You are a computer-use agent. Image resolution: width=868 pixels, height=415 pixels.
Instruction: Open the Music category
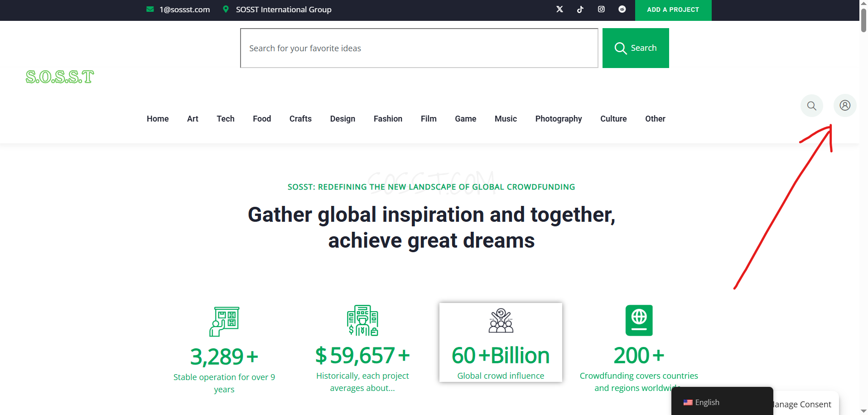point(506,119)
